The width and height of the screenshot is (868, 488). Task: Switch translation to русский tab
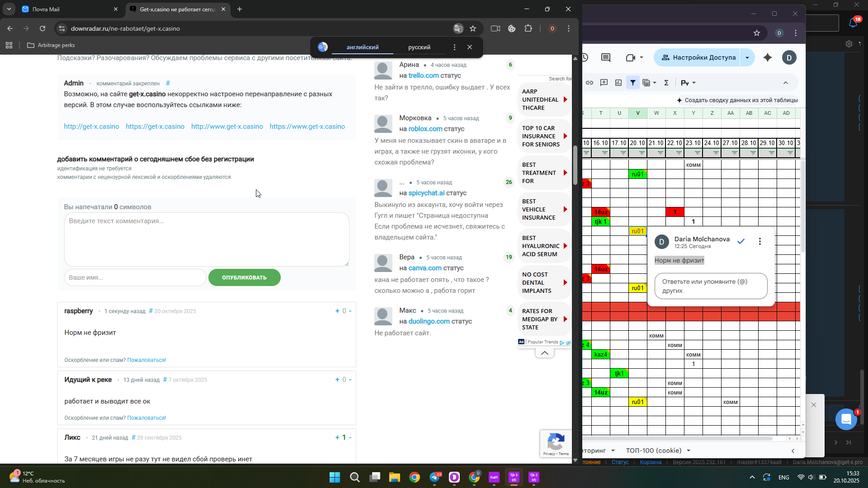point(419,47)
